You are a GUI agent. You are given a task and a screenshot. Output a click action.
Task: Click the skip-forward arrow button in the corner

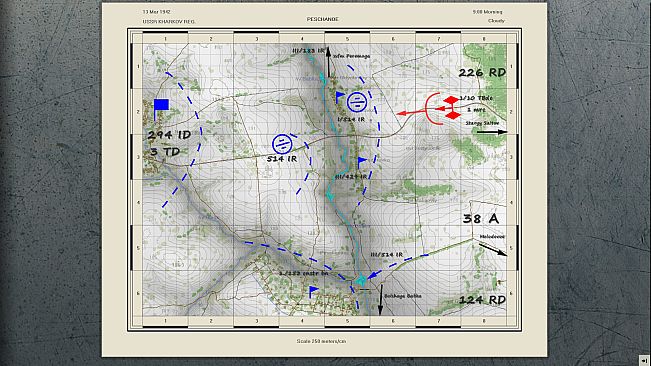(644, 360)
